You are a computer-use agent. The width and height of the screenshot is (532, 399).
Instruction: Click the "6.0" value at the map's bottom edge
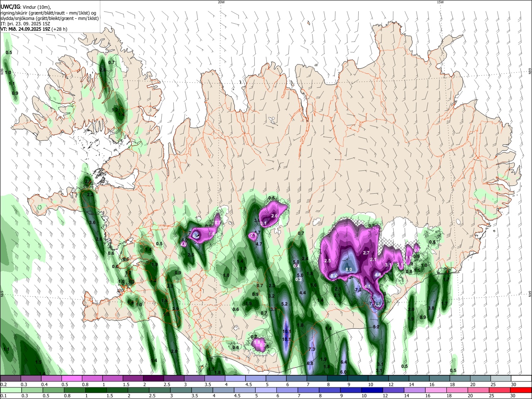pyautogui.click(x=343, y=372)
